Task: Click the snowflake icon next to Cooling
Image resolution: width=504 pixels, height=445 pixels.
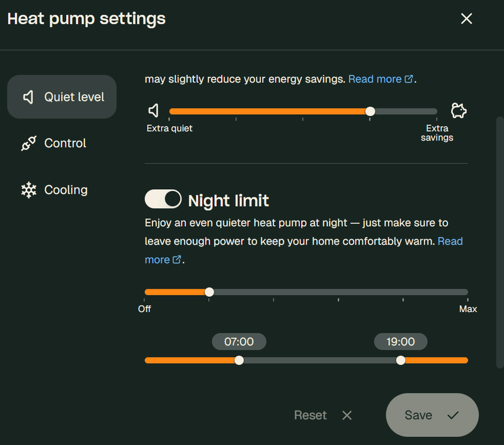Action: point(28,190)
